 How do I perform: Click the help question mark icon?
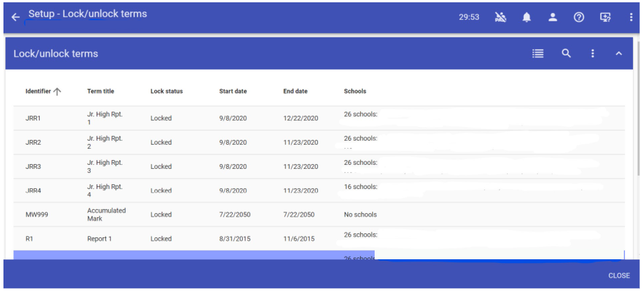pos(579,17)
